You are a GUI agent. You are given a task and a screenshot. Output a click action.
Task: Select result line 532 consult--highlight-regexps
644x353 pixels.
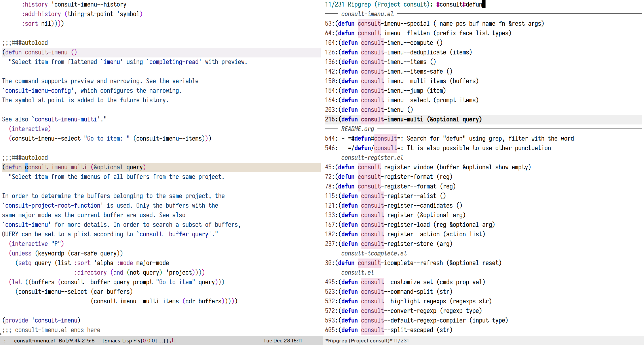tap(408, 301)
